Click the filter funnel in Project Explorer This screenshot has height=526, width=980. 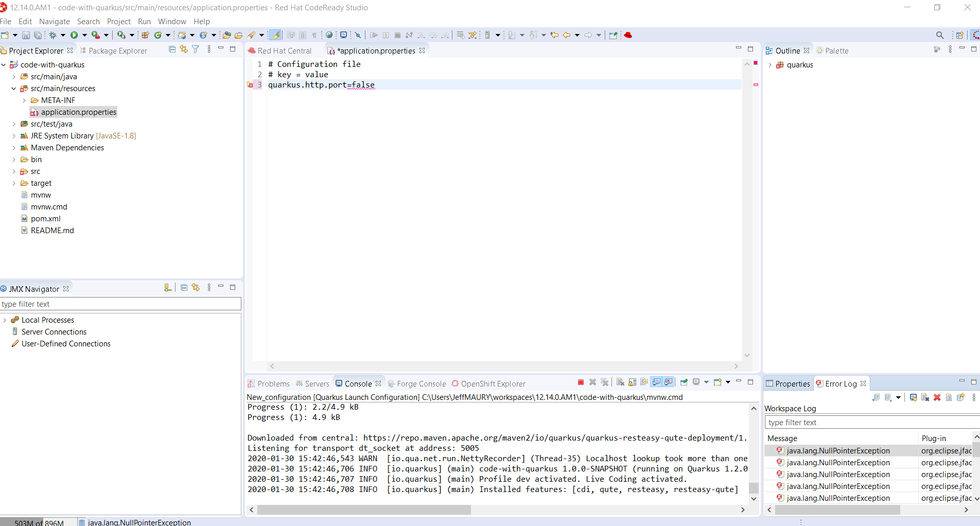tap(196, 49)
